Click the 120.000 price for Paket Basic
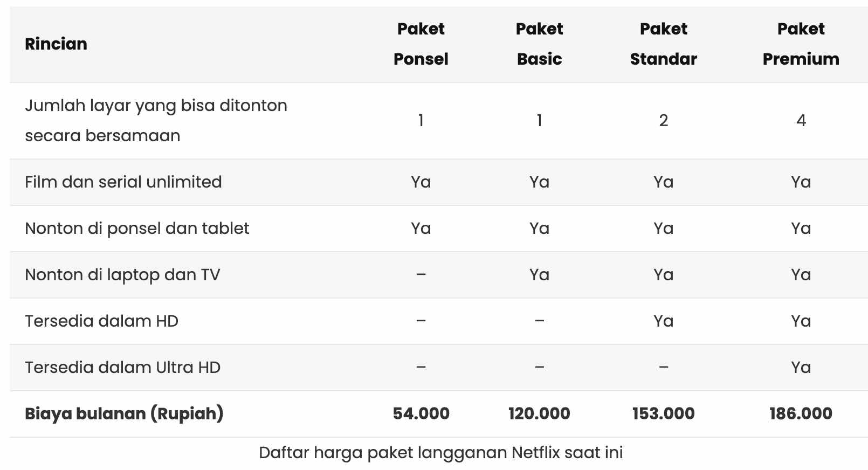The image size is (868, 470). (539, 414)
